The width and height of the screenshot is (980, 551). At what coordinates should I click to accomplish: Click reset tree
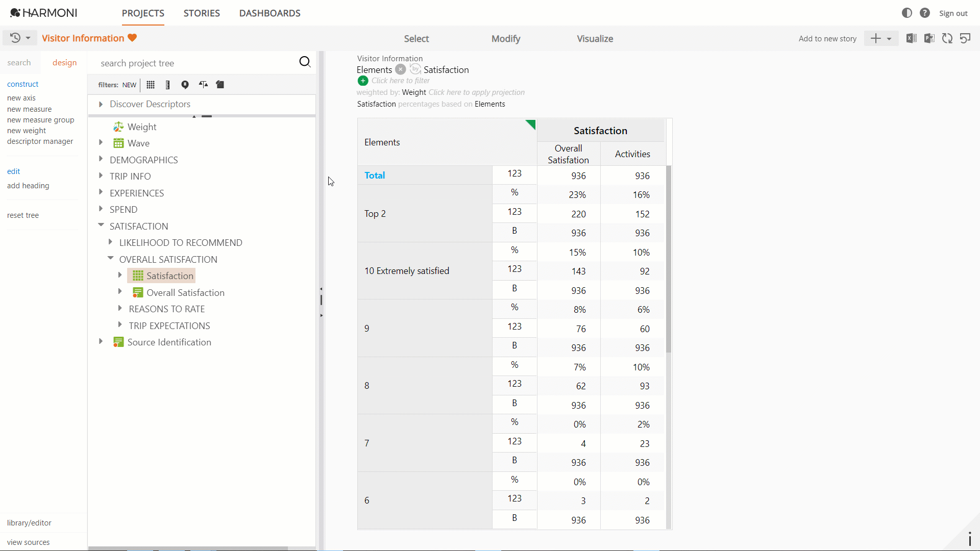(23, 215)
